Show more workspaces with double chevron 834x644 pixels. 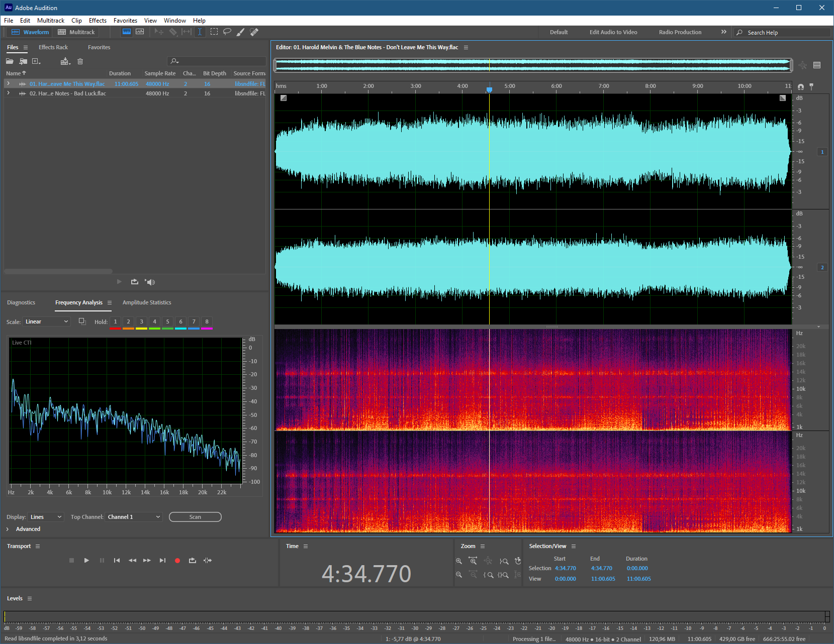724,32
